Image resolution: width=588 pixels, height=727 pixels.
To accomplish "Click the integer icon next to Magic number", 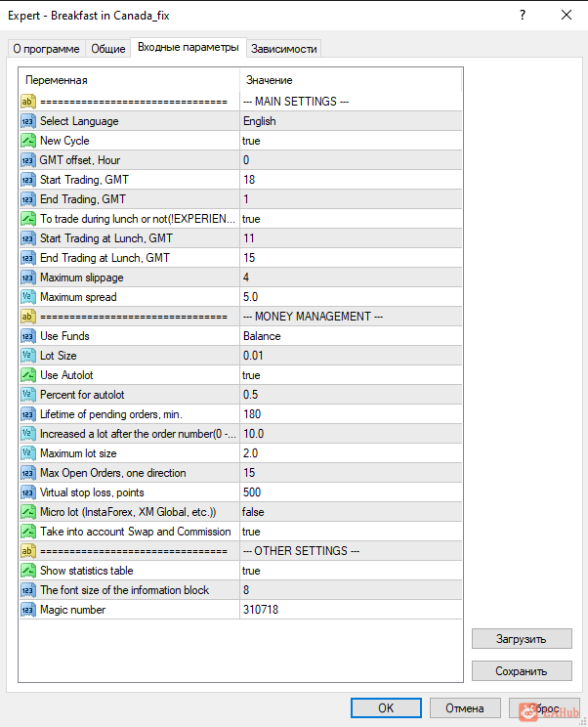I will coord(27,610).
